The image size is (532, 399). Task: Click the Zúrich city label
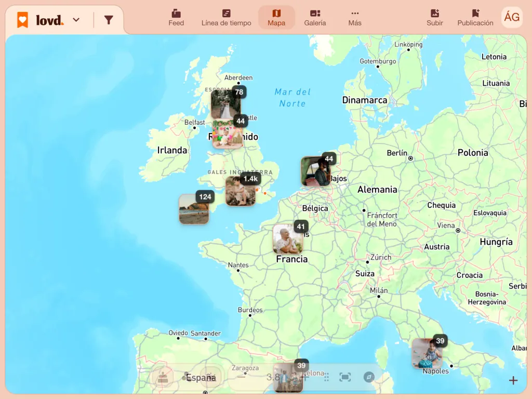coord(381,257)
